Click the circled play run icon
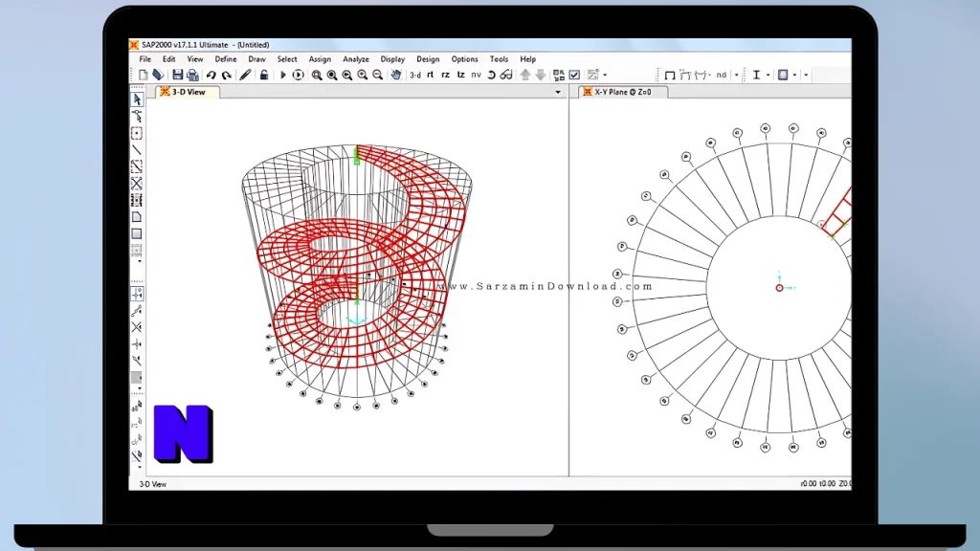This screenshot has height=551, width=980. tap(299, 75)
